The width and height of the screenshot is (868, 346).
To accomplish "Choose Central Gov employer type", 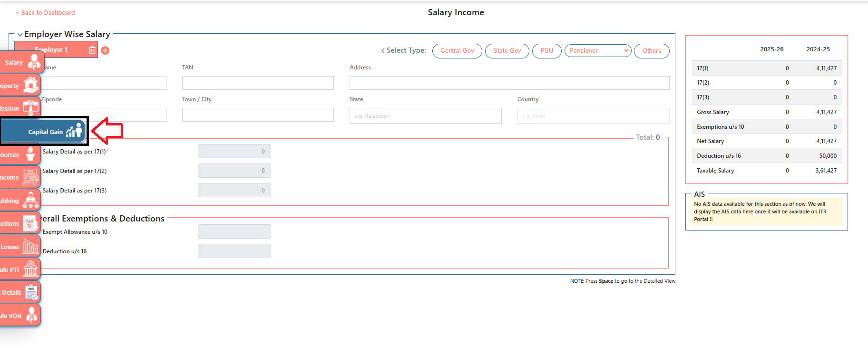I will click(x=457, y=51).
